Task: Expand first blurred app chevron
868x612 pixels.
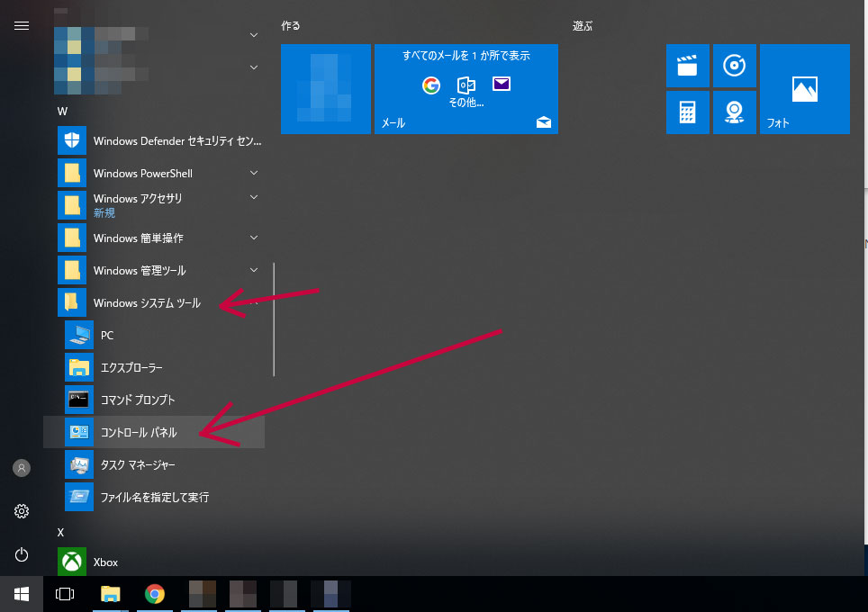Action: [x=254, y=35]
